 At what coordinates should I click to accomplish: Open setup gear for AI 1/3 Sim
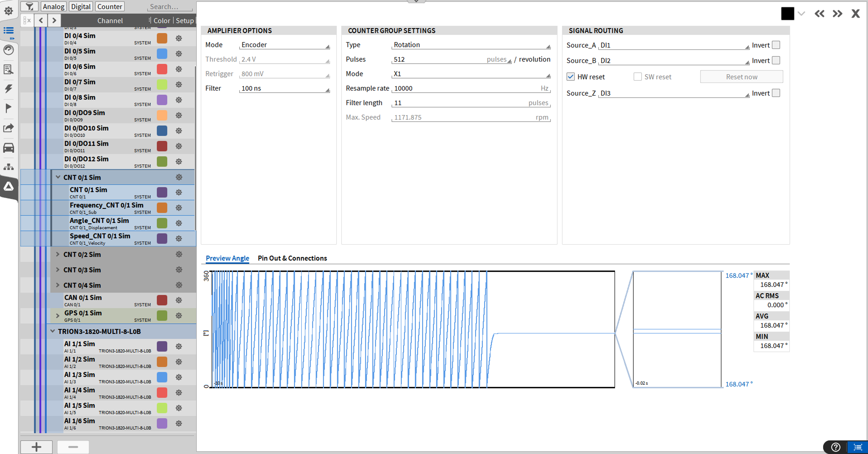[179, 377]
